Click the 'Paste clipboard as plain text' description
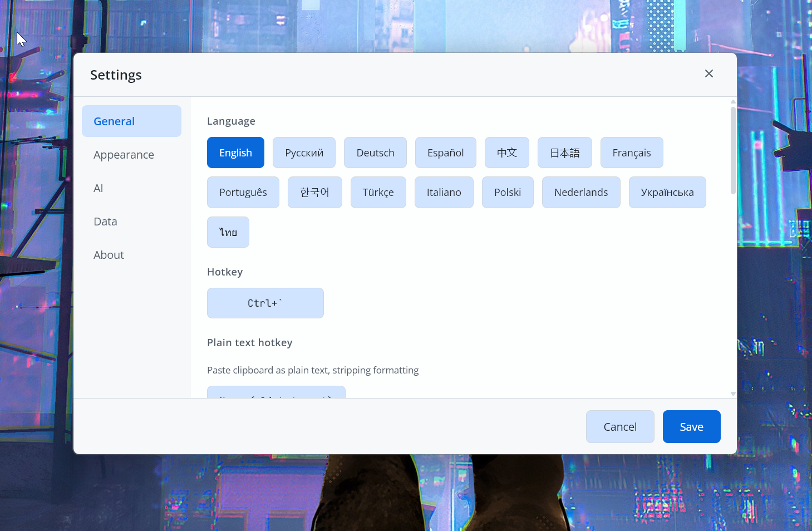812x531 pixels. click(313, 370)
